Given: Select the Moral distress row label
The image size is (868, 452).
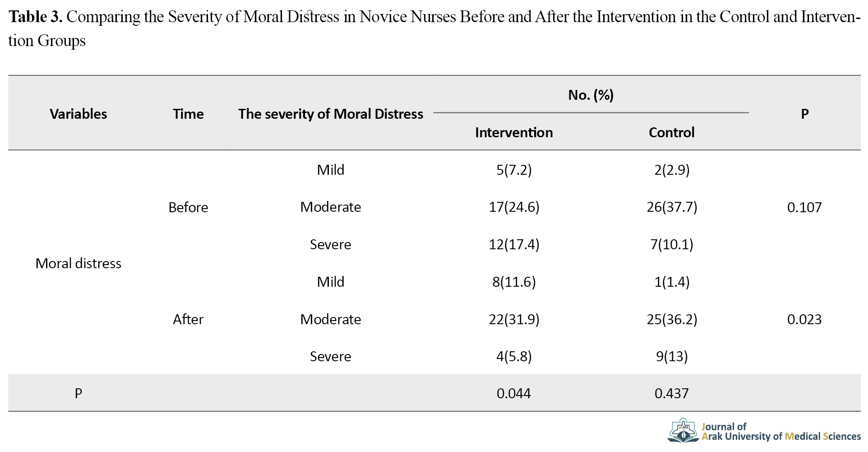Looking at the screenshot, I should tap(78, 263).
